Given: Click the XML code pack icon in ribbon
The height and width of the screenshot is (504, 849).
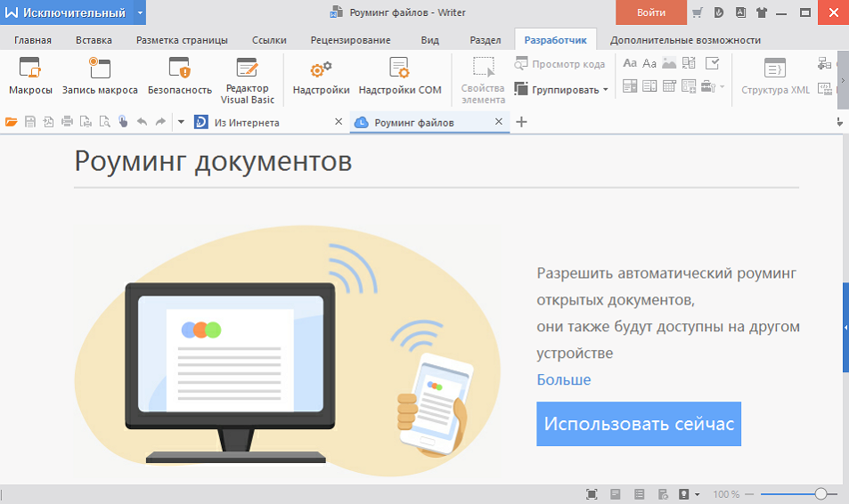Looking at the screenshot, I should coord(824,88).
